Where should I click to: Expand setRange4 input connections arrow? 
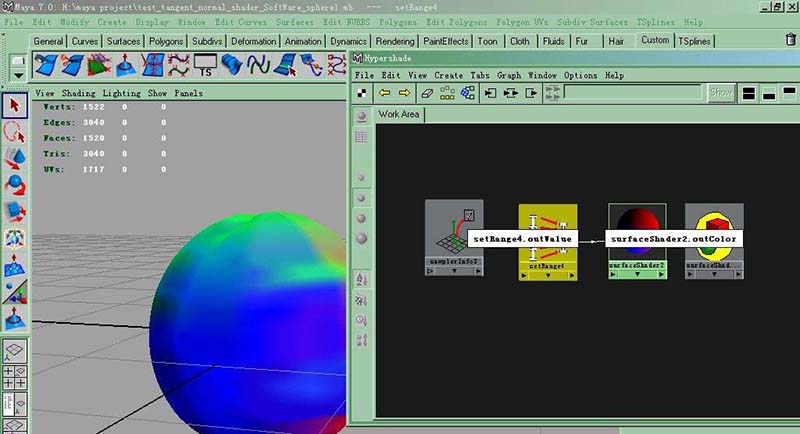(524, 276)
